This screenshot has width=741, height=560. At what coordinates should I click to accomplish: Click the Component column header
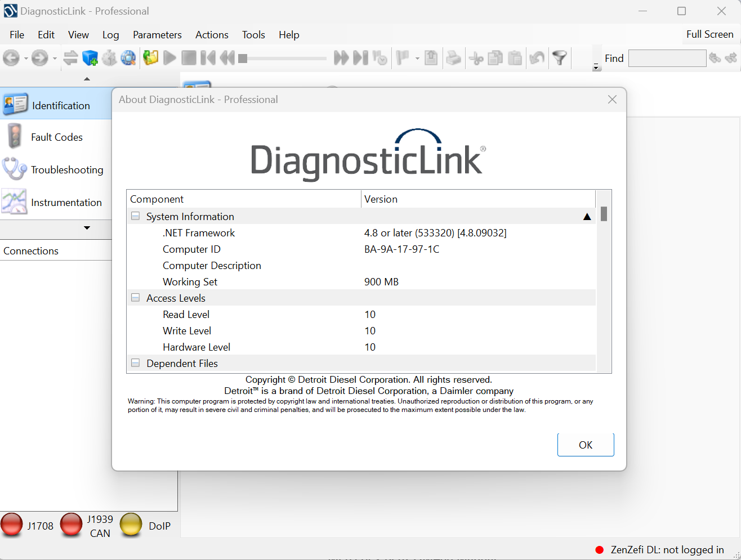pyautogui.click(x=244, y=199)
